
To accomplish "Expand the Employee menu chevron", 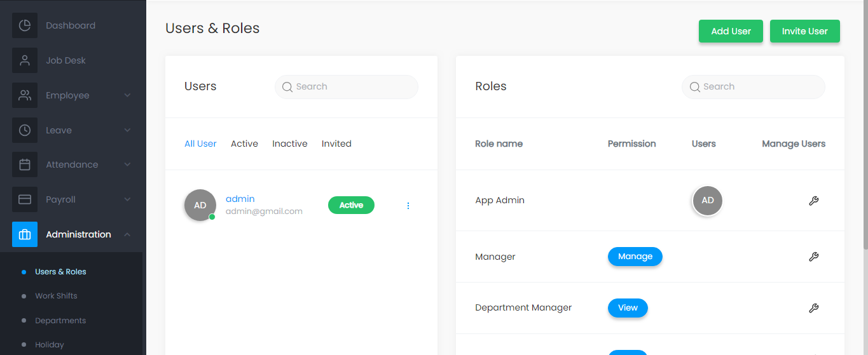I will (x=127, y=95).
